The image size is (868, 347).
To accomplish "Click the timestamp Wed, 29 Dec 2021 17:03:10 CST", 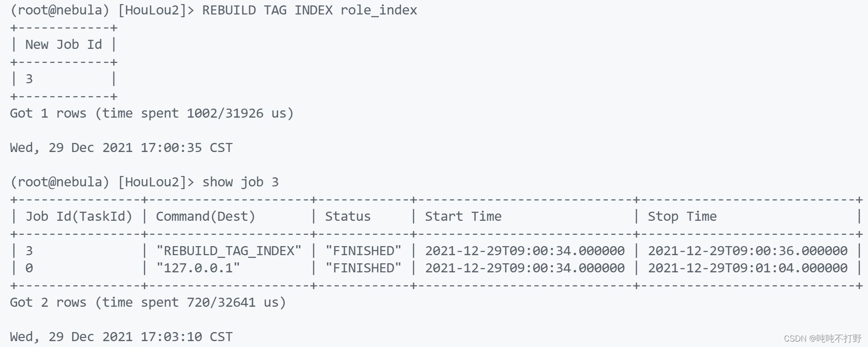I will [121, 337].
